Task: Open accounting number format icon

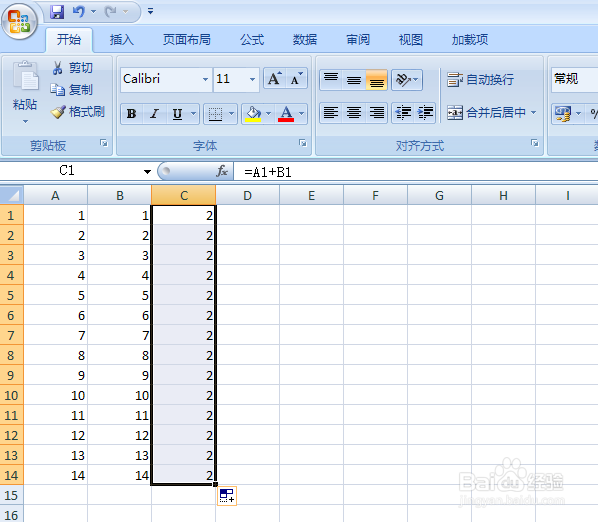Action: pos(563,114)
